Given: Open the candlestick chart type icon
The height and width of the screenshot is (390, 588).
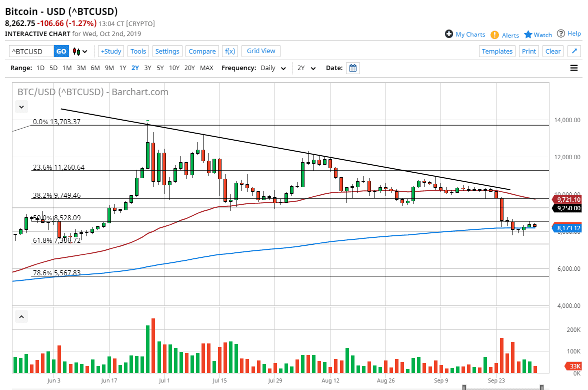Looking at the screenshot, I should (74, 51).
